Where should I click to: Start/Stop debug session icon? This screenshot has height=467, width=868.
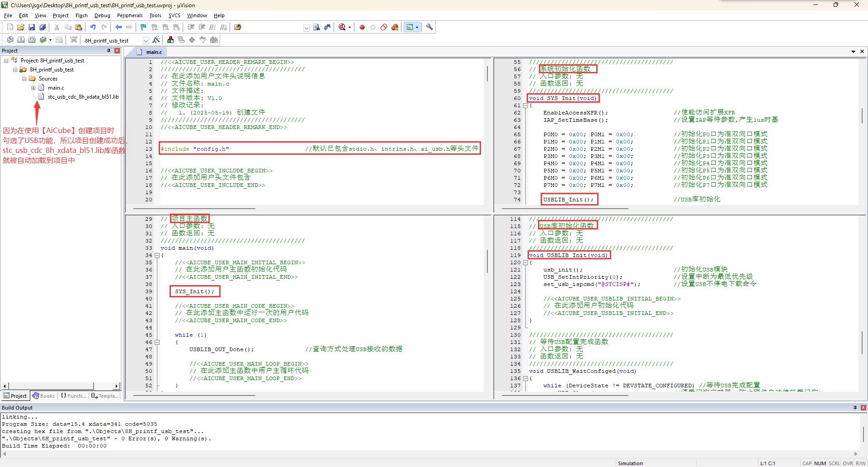point(342,27)
